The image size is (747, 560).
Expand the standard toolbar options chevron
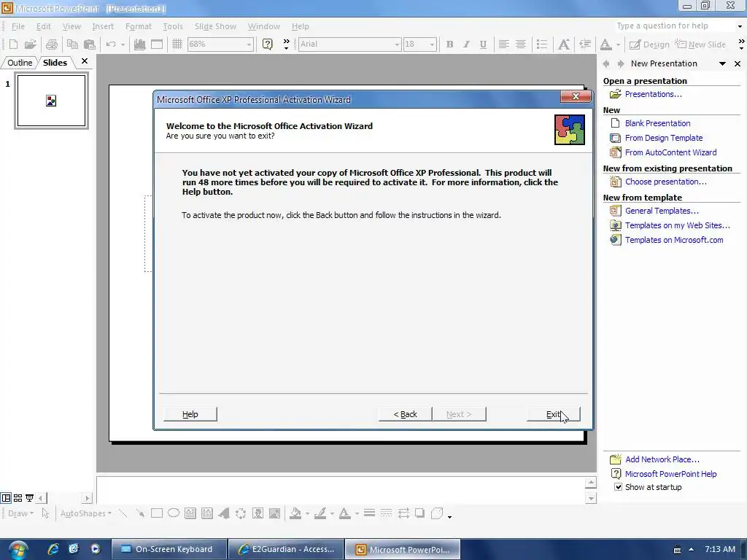[286, 44]
